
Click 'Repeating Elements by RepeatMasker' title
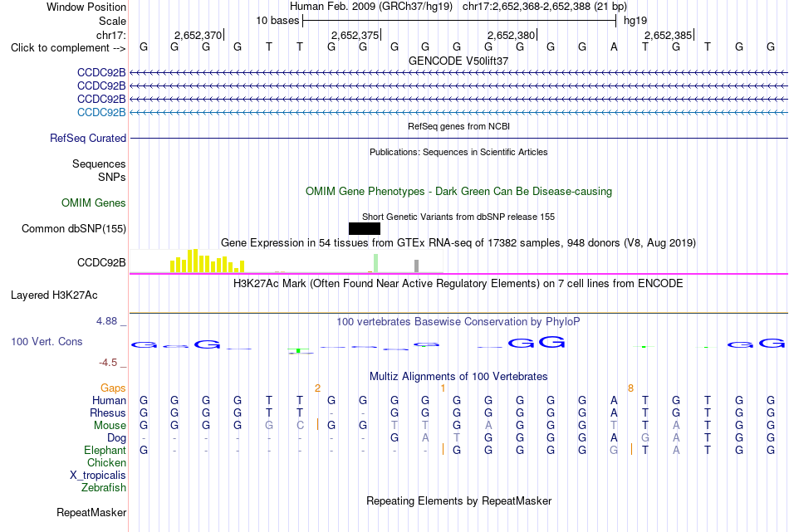(x=458, y=501)
